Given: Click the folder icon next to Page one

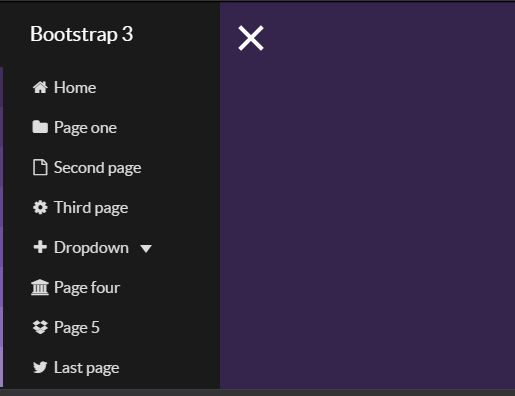Looking at the screenshot, I should [40, 127].
